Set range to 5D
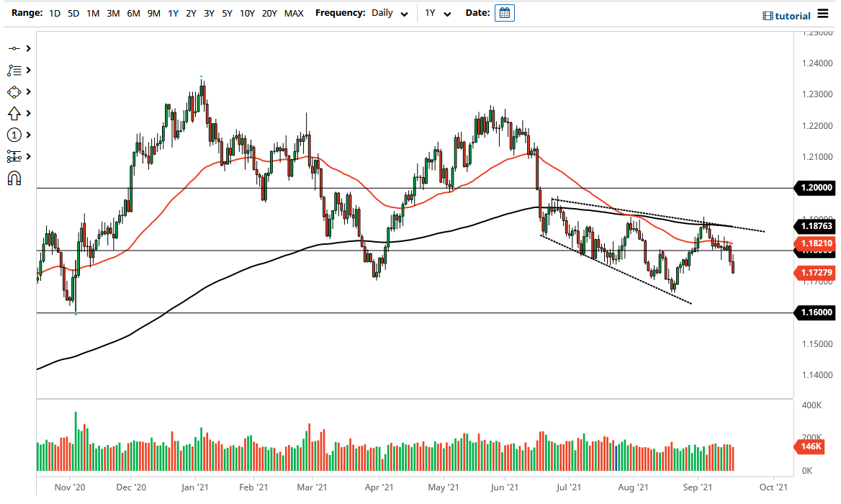 click(73, 13)
